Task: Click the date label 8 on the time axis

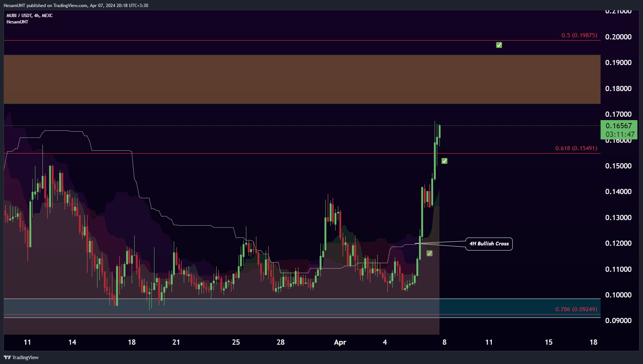Action: tap(444, 342)
